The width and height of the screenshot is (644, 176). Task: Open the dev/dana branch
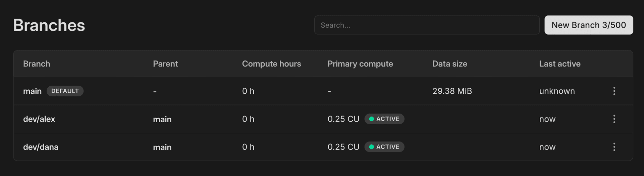(41, 147)
